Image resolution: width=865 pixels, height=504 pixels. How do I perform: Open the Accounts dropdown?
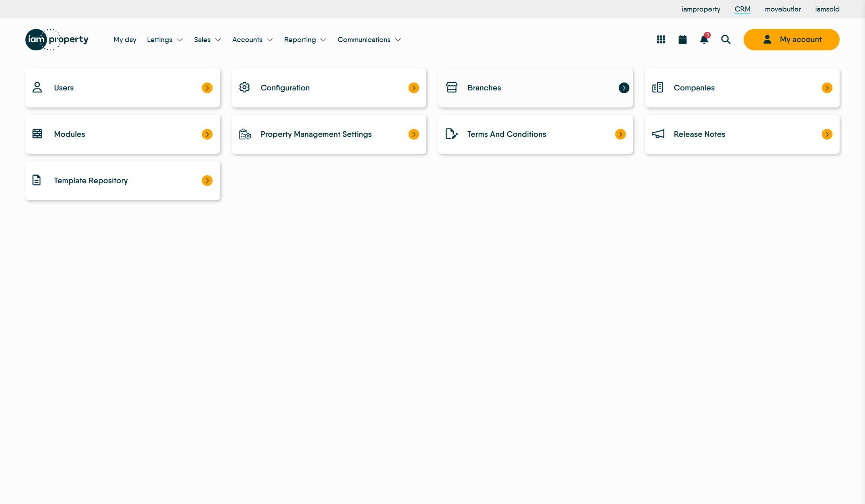point(252,40)
